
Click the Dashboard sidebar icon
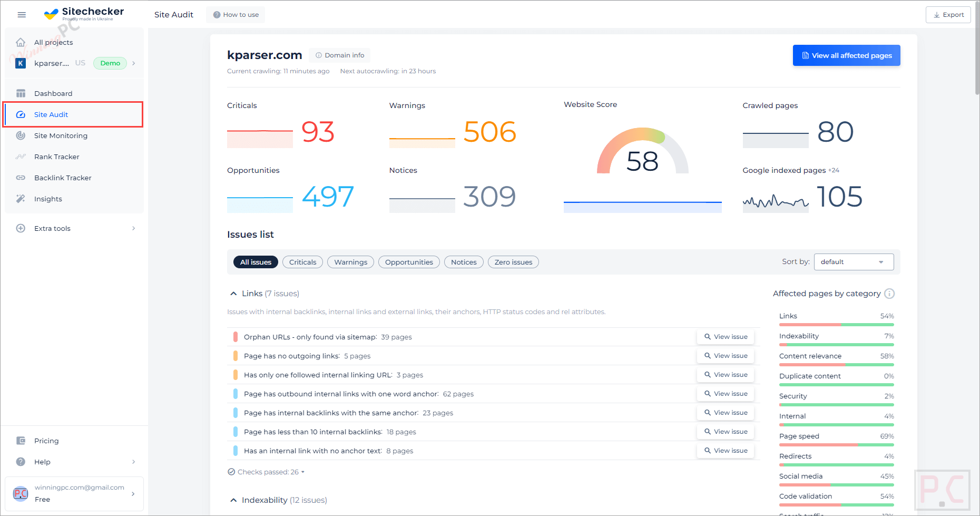click(x=21, y=93)
